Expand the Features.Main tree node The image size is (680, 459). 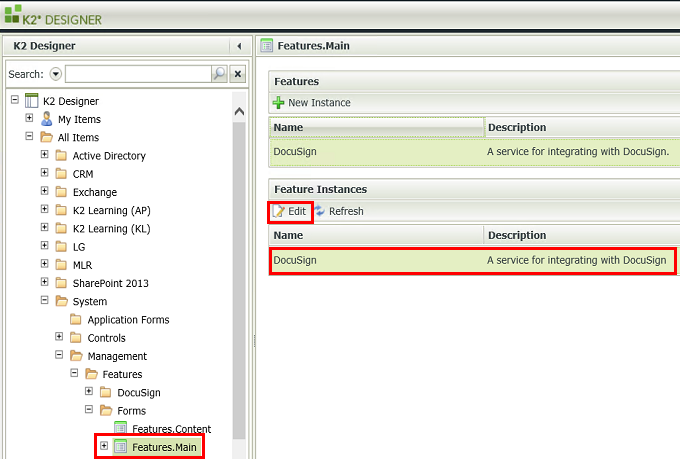[x=104, y=446]
